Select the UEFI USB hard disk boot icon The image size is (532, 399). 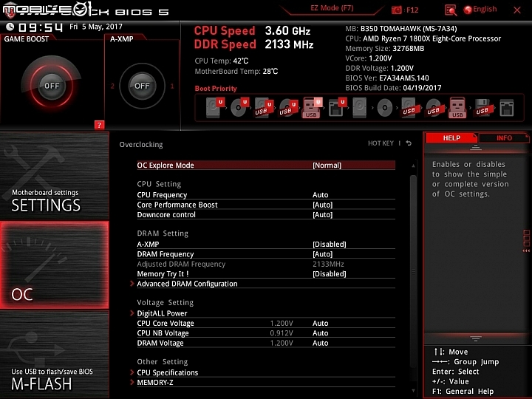point(264,108)
